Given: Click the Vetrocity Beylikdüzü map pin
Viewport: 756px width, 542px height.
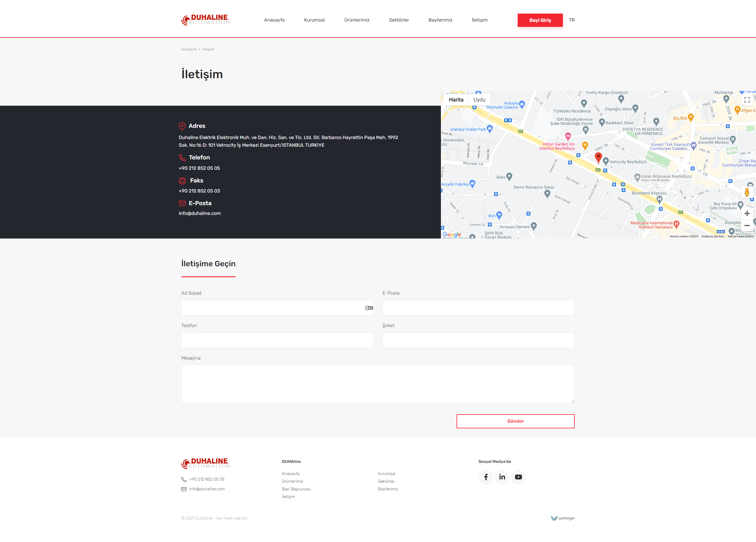Looking at the screenshot, I should coord(606,161).
